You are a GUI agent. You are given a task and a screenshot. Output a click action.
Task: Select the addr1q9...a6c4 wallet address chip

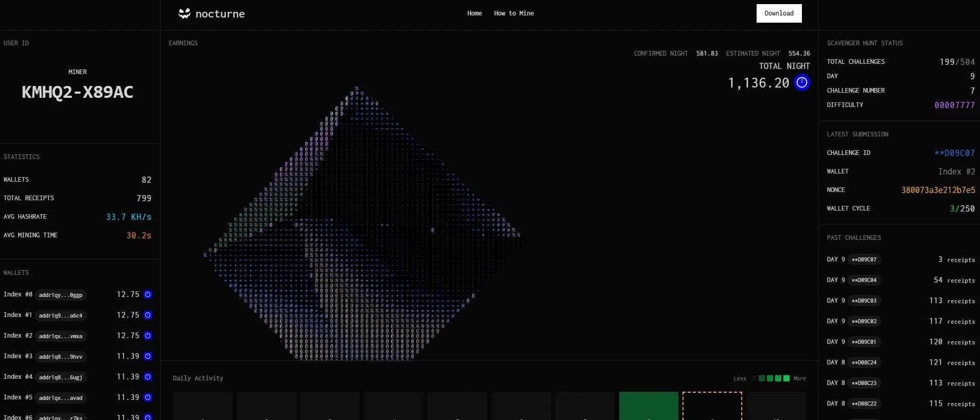61,316
